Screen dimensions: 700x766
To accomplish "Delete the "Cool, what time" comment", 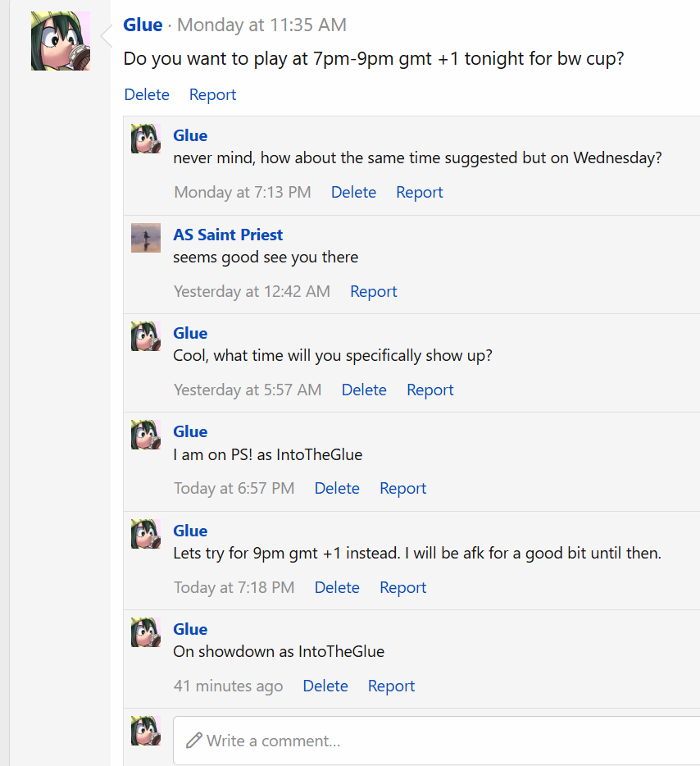I will [364, 390].
